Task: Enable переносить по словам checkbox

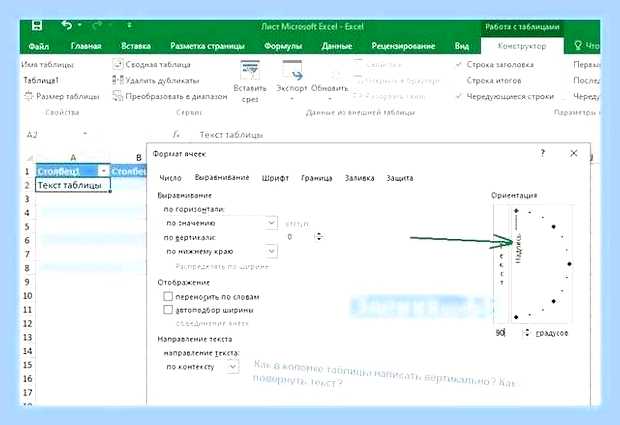Action: point(168,297)
